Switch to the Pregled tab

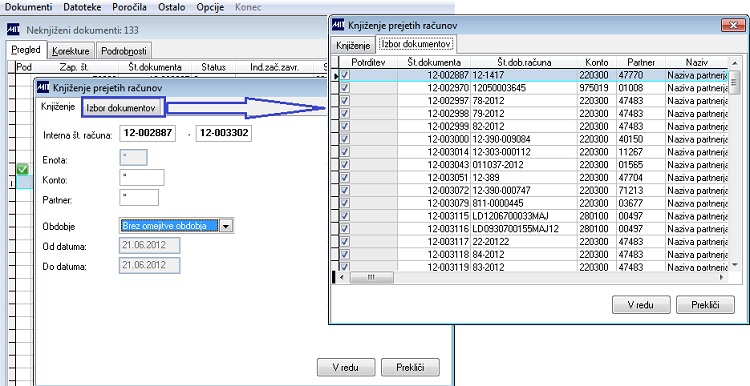26,50
